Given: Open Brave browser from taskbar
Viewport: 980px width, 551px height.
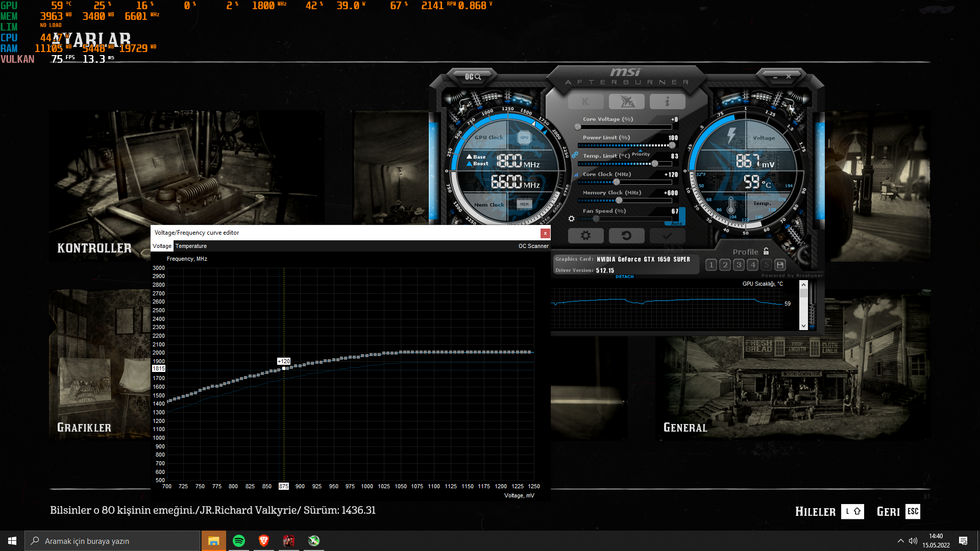Looking at the screenshot, I should pos(263,541).
